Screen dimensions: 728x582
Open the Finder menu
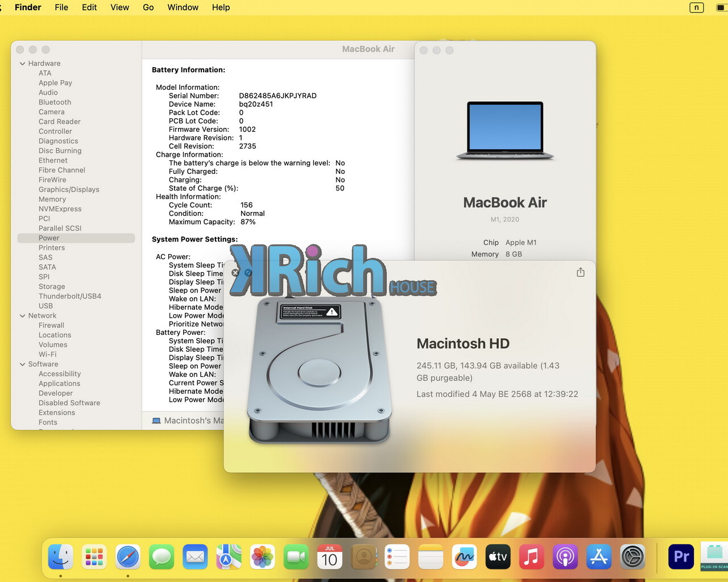pyautogui.click(x=28, y=7)
